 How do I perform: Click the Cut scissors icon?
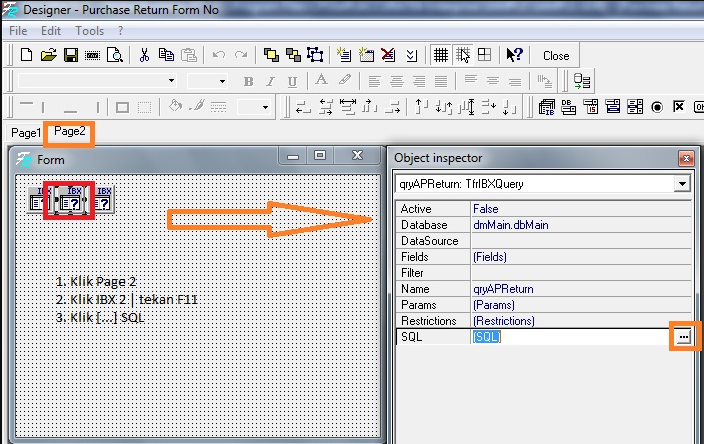[x=144, y=55]
